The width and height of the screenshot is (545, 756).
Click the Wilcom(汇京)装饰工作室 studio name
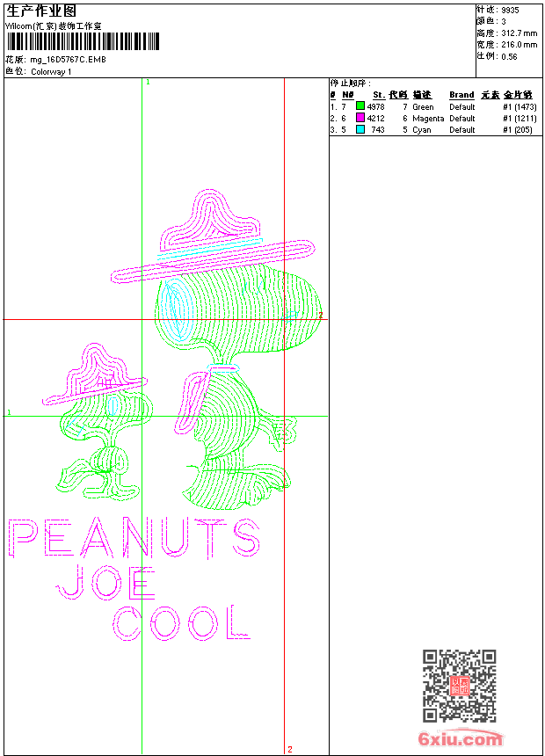coord(54,26)
